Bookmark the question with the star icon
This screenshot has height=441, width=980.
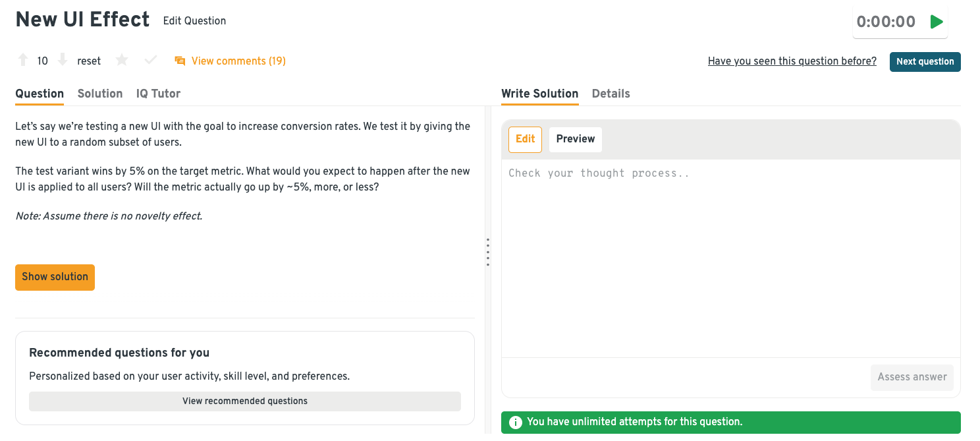122,61
